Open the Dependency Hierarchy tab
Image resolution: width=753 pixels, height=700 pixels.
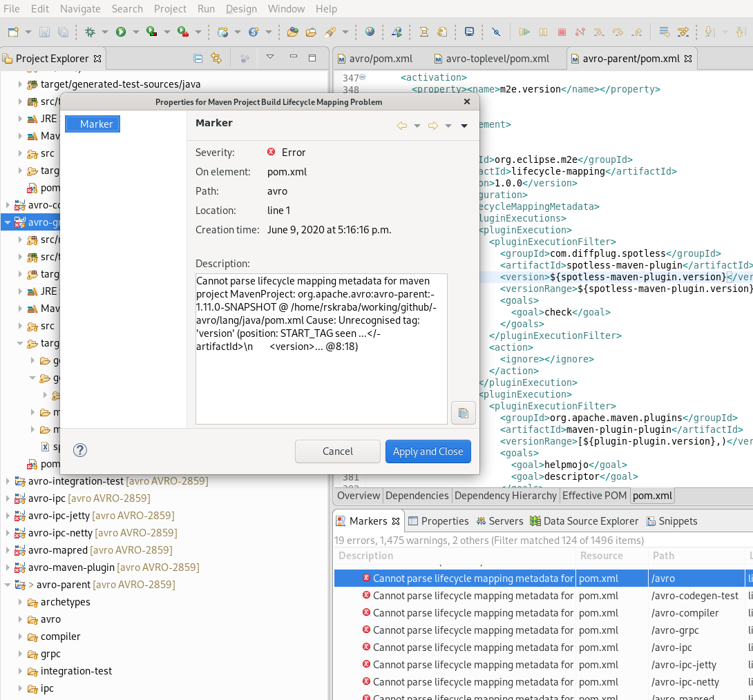tap(505, 496)
